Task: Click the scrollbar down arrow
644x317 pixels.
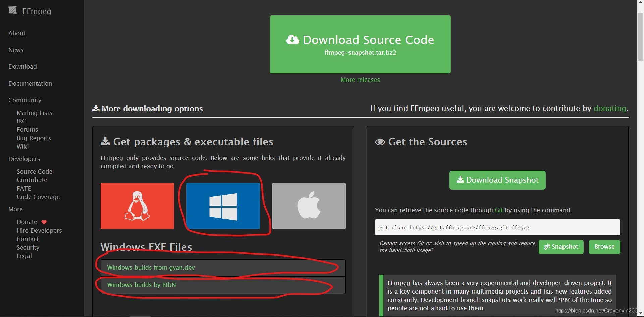Action: 640,313
